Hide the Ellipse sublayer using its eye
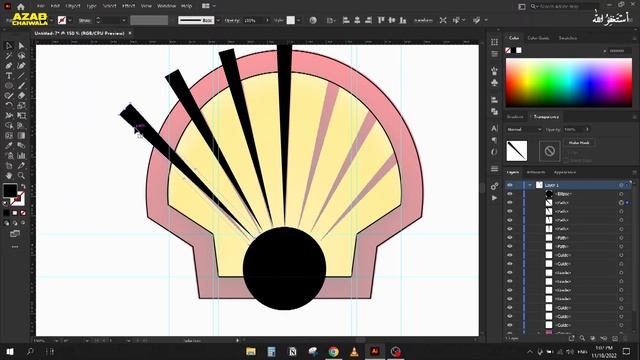The image size is (640, 360). point(509,194)
